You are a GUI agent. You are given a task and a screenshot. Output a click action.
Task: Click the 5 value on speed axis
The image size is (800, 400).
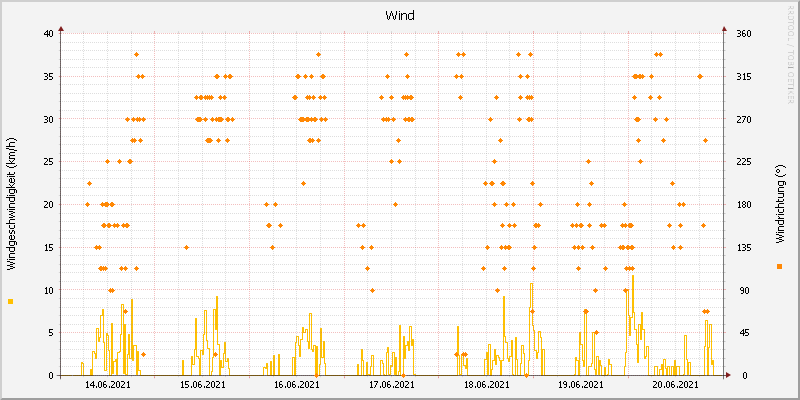click(51, 333)
